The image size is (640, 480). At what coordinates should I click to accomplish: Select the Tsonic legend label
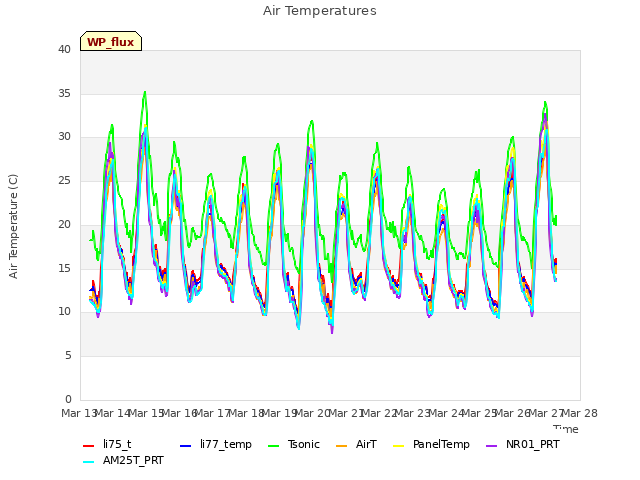pos(304,444)
